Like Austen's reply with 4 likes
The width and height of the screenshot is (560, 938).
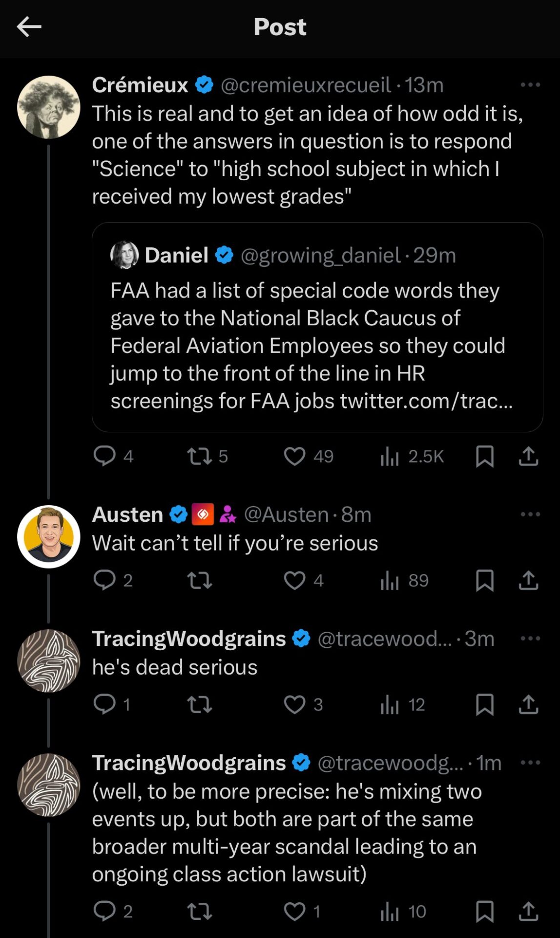tap(294, 580)
